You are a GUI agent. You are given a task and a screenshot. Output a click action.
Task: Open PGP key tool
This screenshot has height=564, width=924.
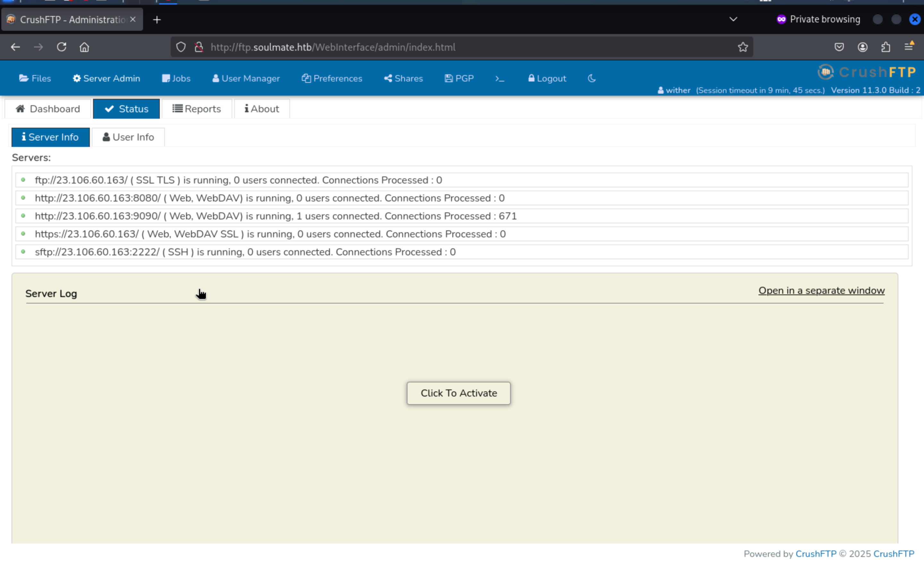click(x=459, y=78)
